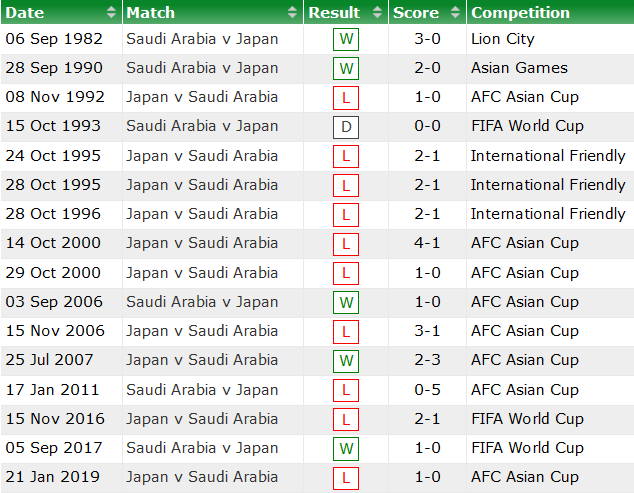Click the Competition column header
The image size is (634, 493).
(x=520, y=13)
